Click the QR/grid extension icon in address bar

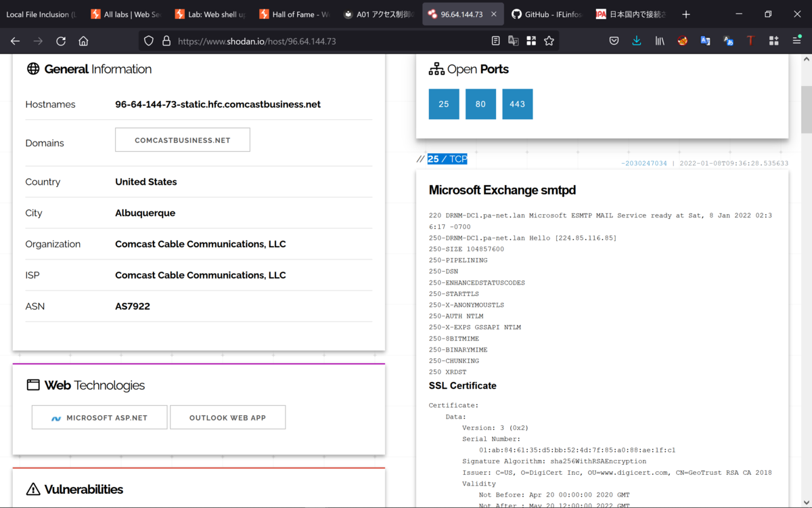point(531,41)
